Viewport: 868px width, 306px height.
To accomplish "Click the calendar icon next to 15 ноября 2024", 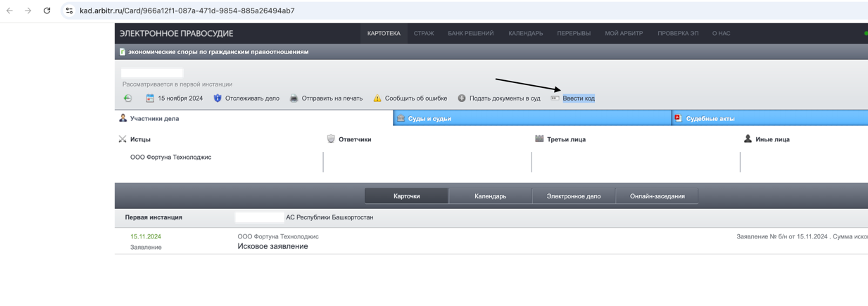I will (x=150, y=98).
